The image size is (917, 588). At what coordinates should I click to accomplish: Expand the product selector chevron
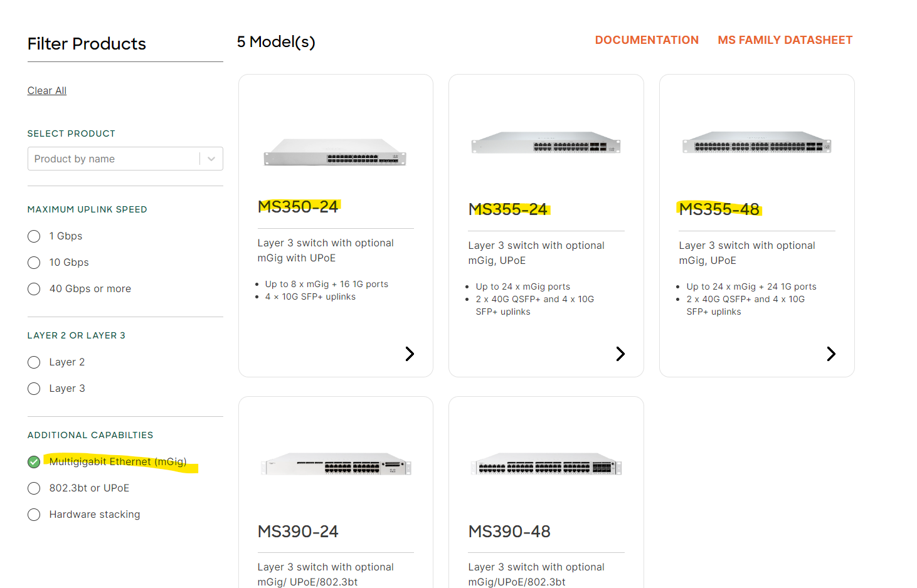tap(211, 159)
